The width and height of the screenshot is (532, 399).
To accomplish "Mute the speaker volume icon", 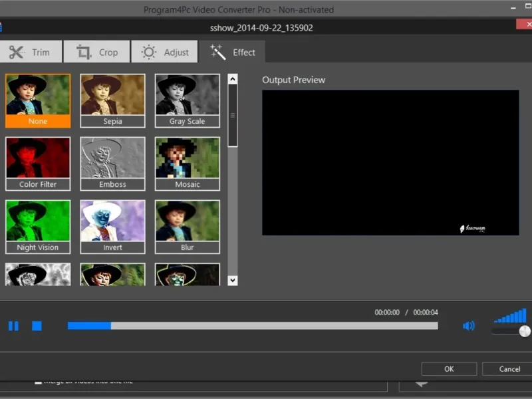I will pyautogui.click(x=469, y=326).
